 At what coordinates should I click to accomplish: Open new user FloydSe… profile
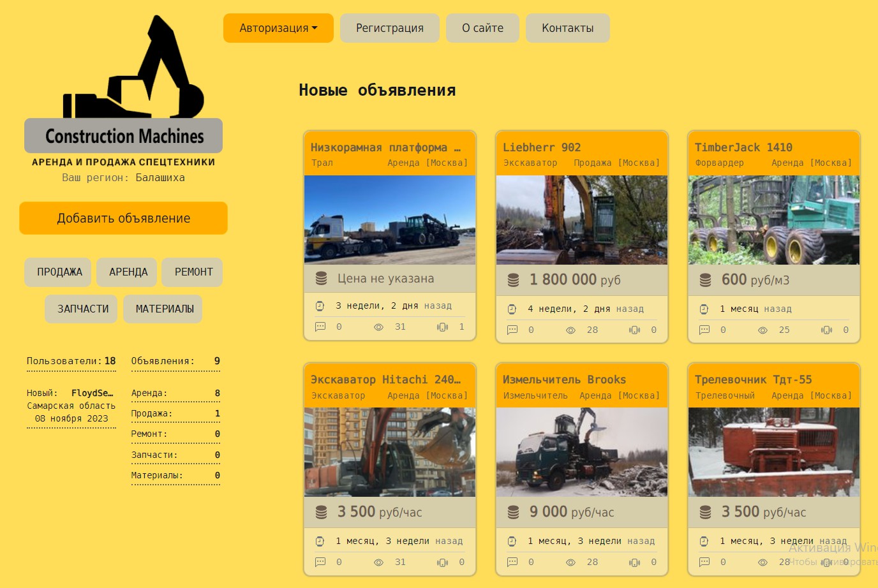(92, 393)
